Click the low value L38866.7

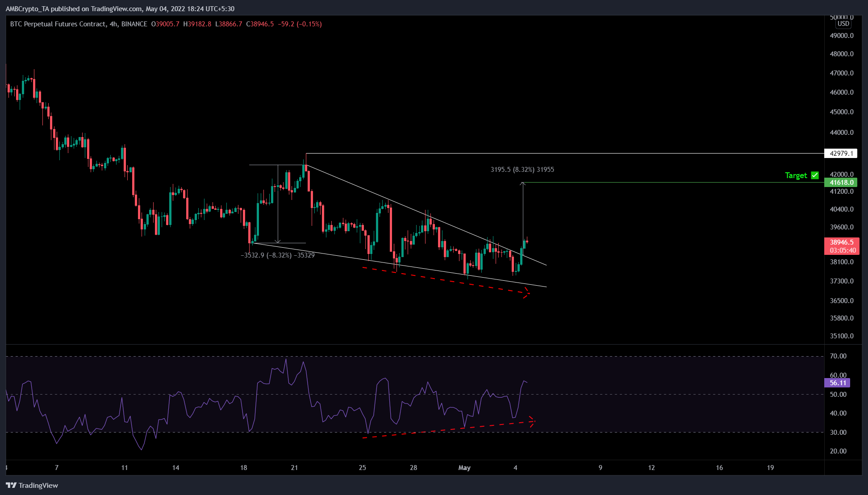pos(229,24)
